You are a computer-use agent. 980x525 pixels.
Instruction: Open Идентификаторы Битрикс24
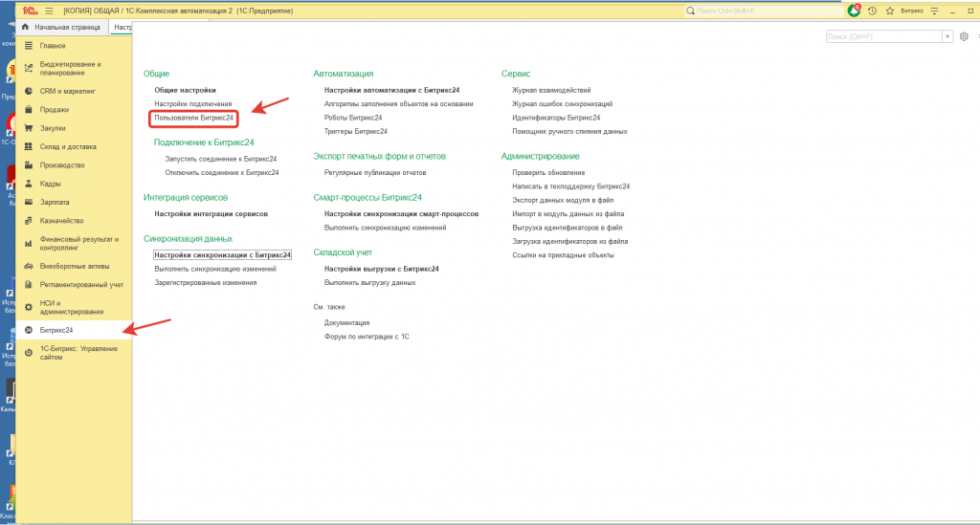[556, 118]
